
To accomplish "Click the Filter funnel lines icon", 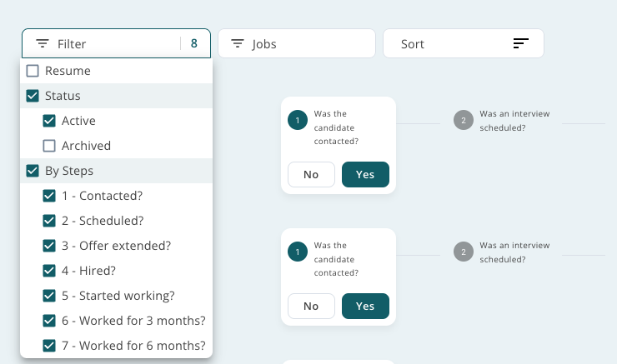I will [x=42, y=43].
